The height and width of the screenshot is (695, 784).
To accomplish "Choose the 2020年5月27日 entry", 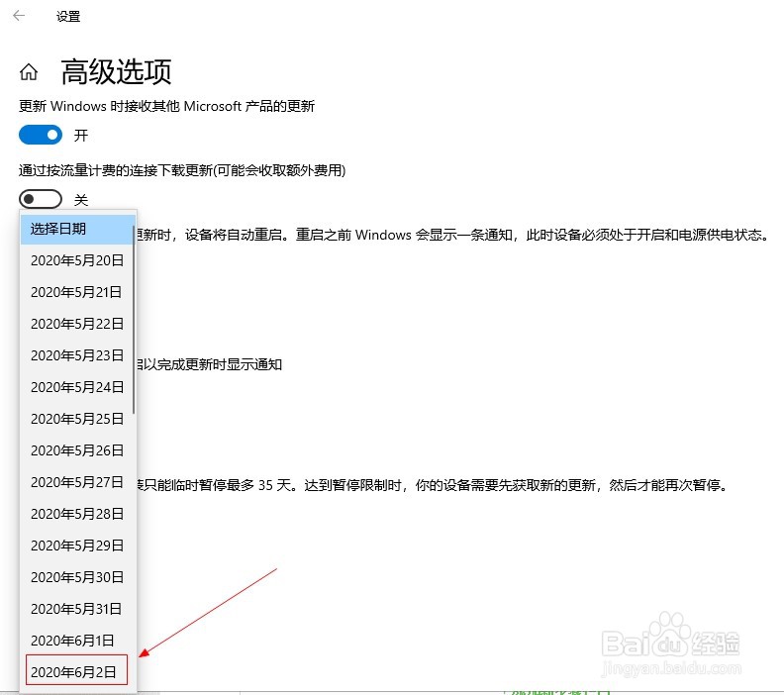I will pos(77,482).
